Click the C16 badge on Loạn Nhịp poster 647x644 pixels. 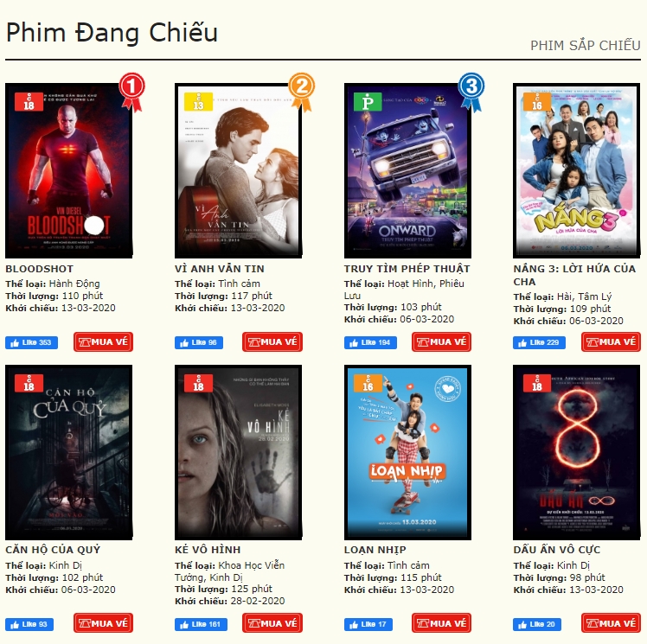(368, 383)
